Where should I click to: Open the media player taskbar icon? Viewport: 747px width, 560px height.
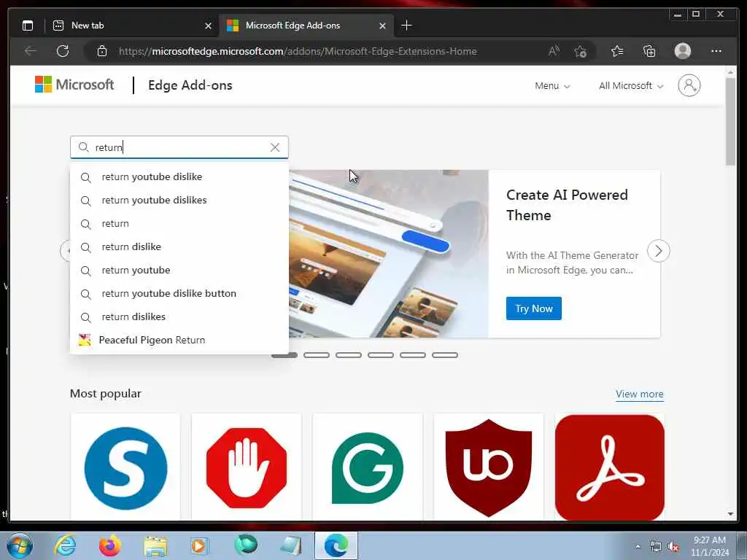pos(199,545)
